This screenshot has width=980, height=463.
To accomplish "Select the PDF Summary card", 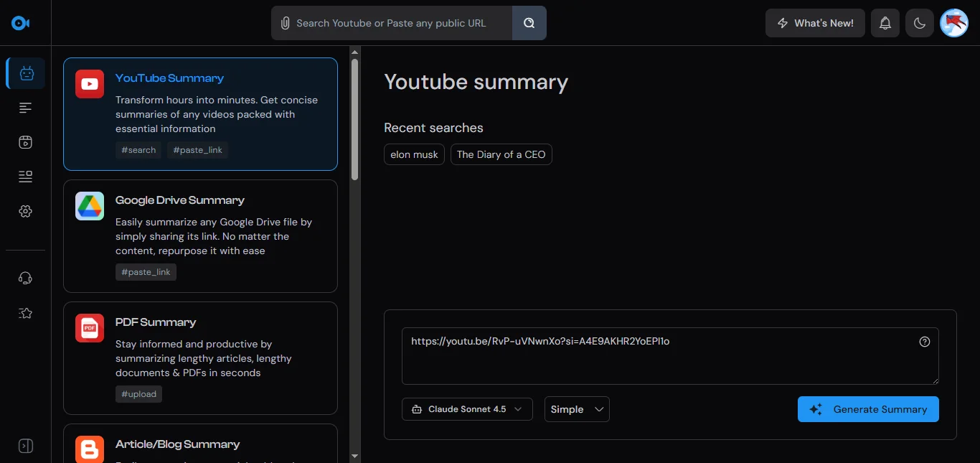I will (200, 358).
